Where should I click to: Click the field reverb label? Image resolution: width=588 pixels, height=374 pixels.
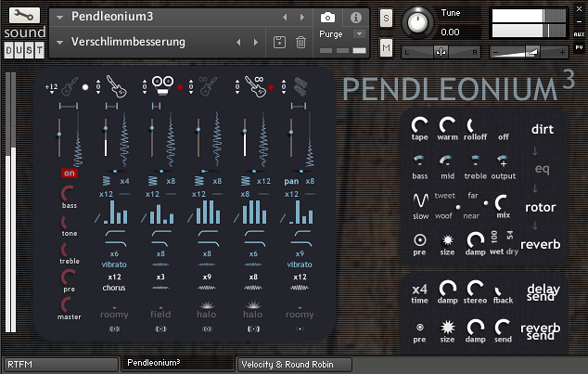pos(160,315)
